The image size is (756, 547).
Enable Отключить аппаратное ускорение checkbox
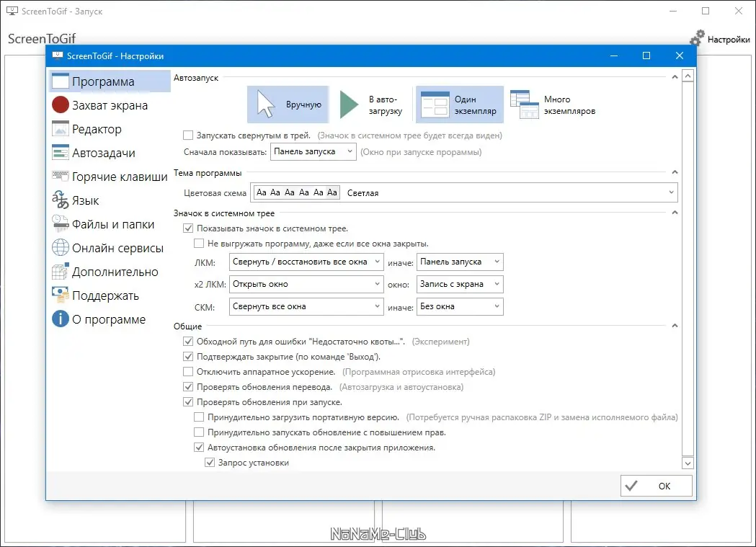coord(188,372)
